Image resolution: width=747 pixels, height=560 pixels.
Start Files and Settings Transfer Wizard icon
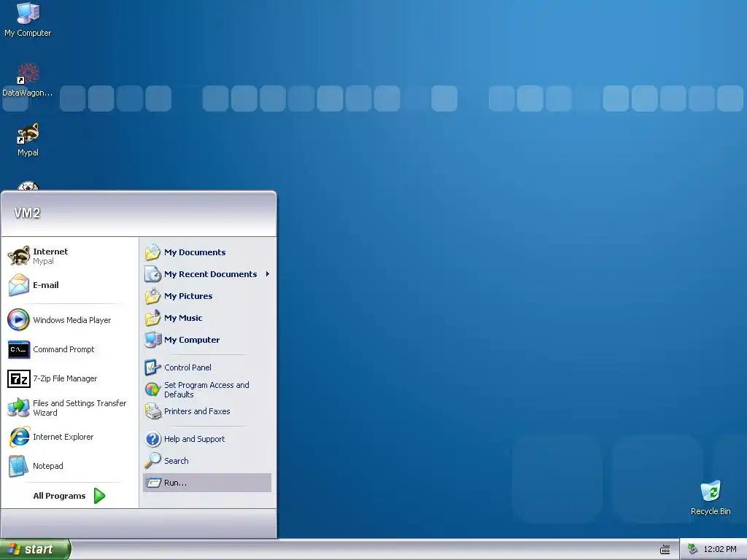coord(19,408)
